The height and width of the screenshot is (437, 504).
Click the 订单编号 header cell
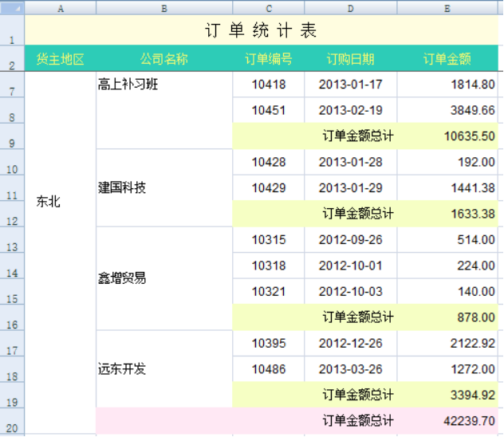[269, 58]
